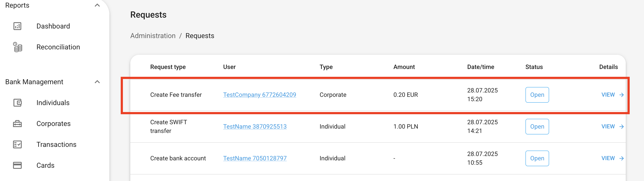Image resolution: width=644 pixels, height=181 pixels.
Task: Go to Corporates in Bank Management
Action: [x=53, y=124]
